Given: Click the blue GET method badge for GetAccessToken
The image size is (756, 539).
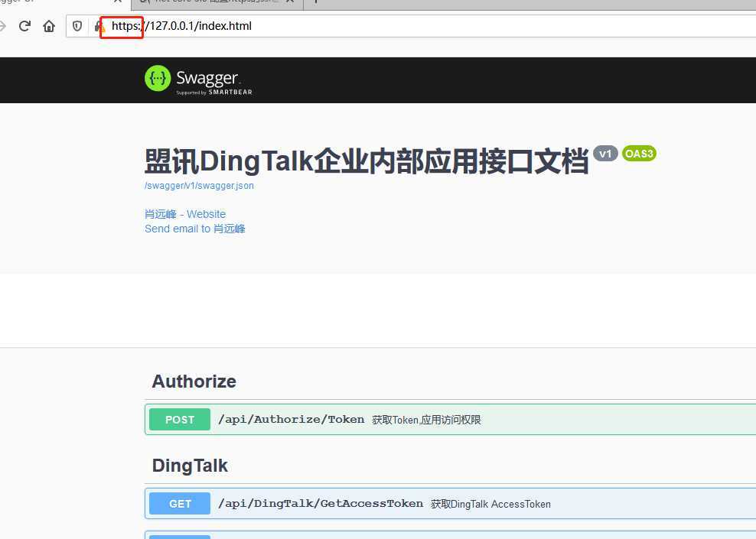Looking at the screenshot, I should point(180,503).
